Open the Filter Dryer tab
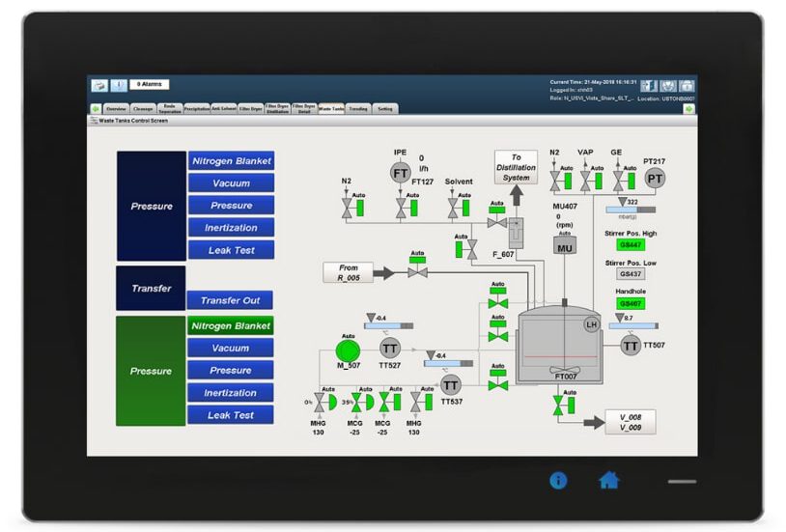 [x=251, y=109]
